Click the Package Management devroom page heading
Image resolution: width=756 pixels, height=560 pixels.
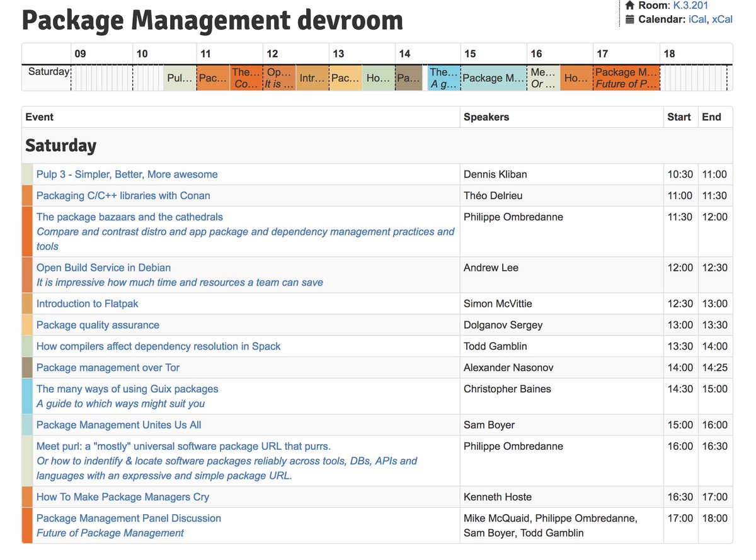coord(212,21)
